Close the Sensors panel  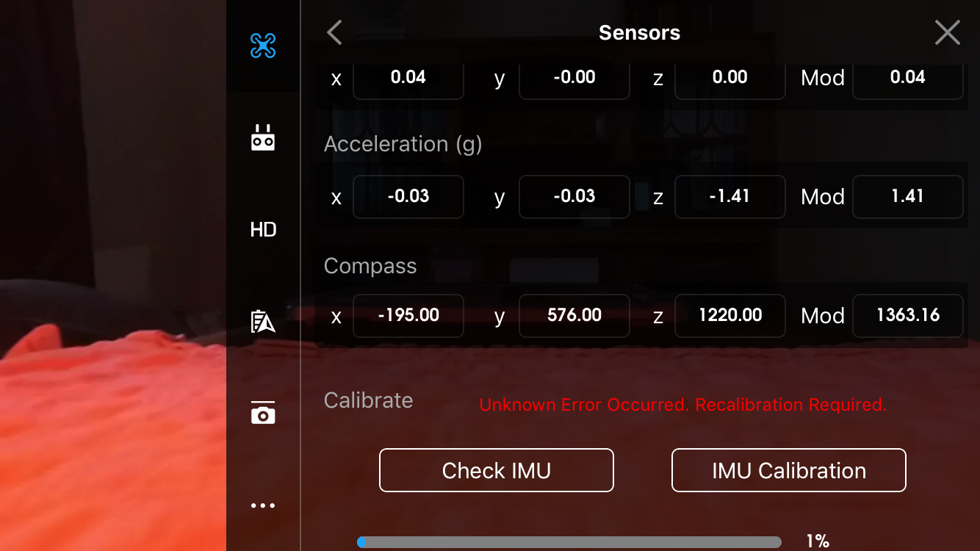(x=947, y=32)
